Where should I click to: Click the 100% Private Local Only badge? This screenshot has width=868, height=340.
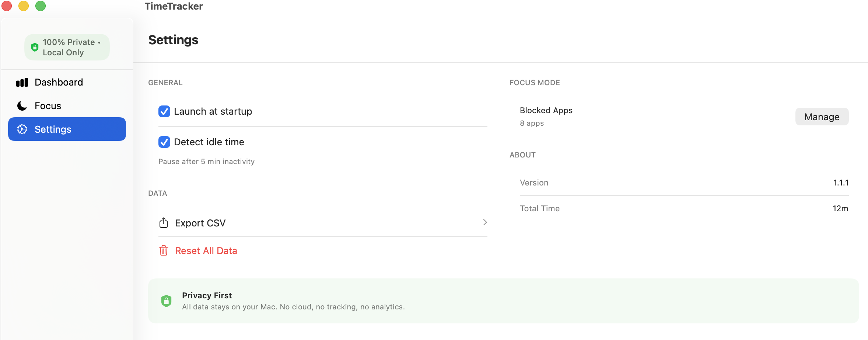pos(67,47)
